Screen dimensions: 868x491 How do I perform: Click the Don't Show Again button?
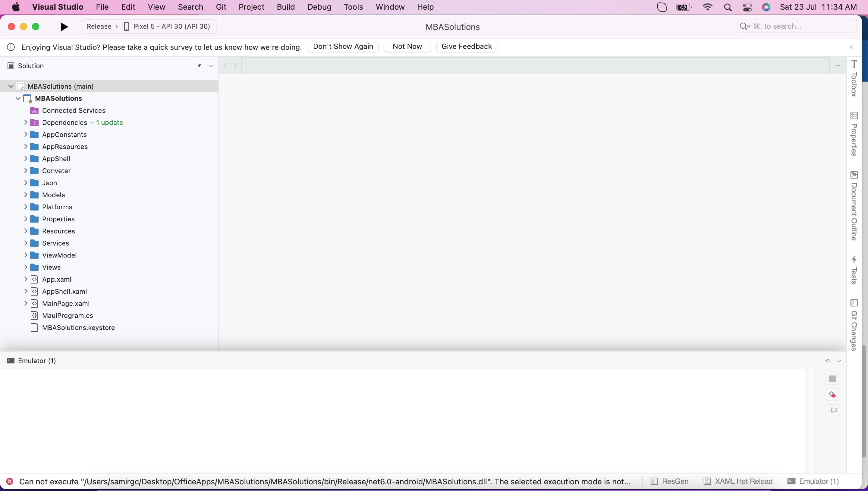point(343,46)
